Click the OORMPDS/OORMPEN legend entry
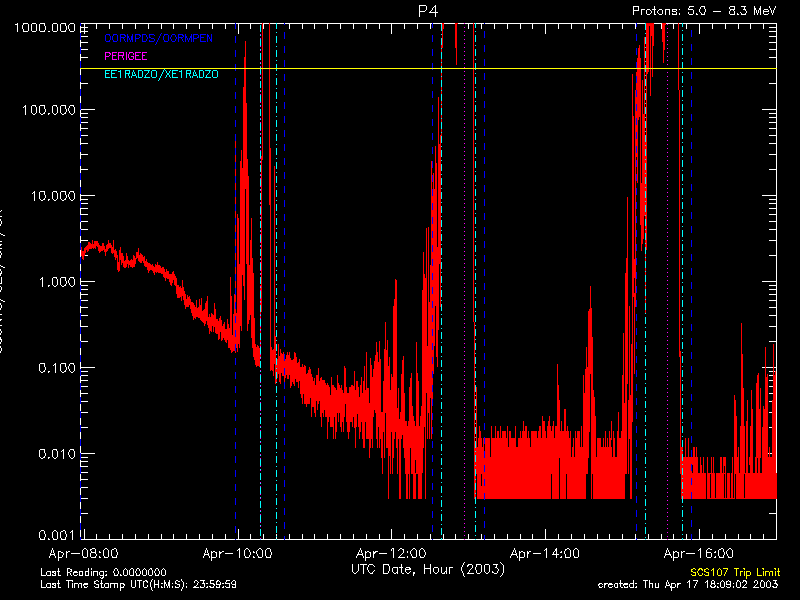The image size is (800, 600). [x=159, y=38]
